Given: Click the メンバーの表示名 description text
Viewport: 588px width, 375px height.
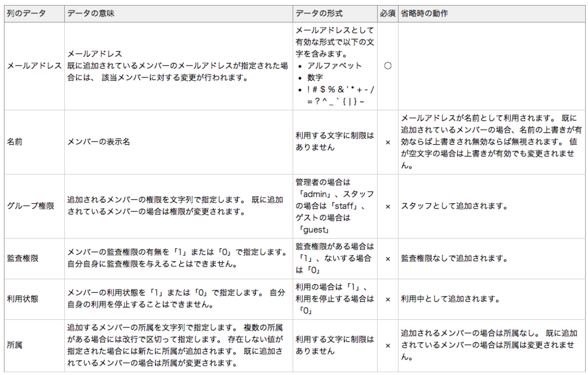Looking at the screenshot, I should coord(99,142).
